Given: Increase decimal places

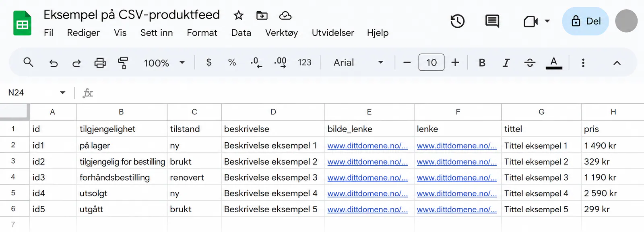Looking at the screenshot, I should point(280,62).
